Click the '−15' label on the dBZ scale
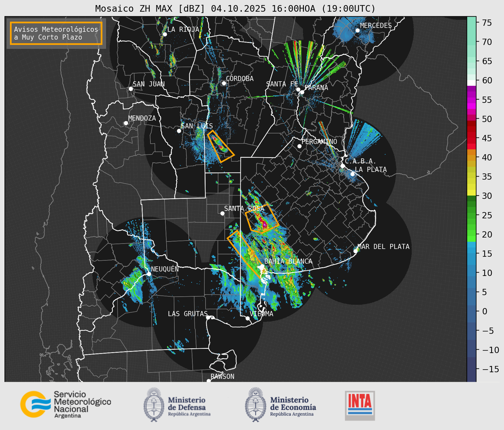This screenshot has width=504, height=430. click(490, 369)
